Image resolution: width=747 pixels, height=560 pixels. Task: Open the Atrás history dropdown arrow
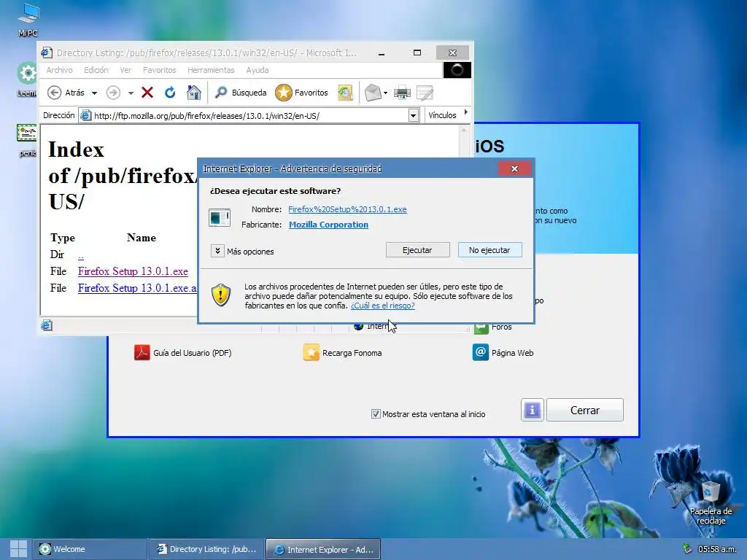point(94,93)
